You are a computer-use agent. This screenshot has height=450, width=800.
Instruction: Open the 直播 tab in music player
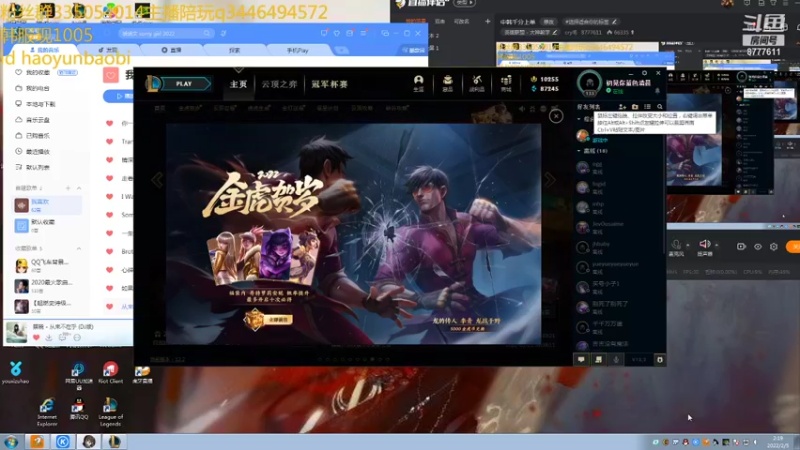coord(171,50)
